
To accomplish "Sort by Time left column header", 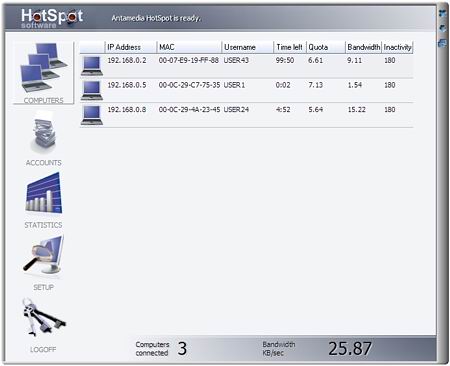I will click(x=290, y=47).
